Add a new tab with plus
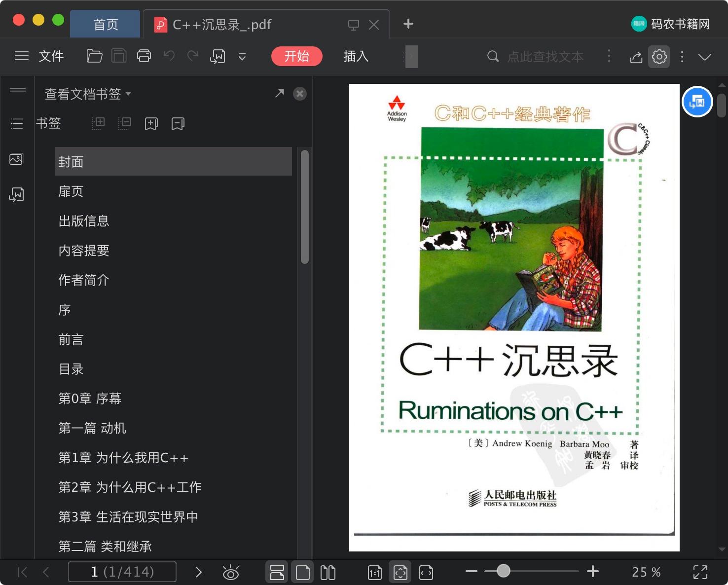This screenshot has width=728, height=585. click(x=408, y=24)
